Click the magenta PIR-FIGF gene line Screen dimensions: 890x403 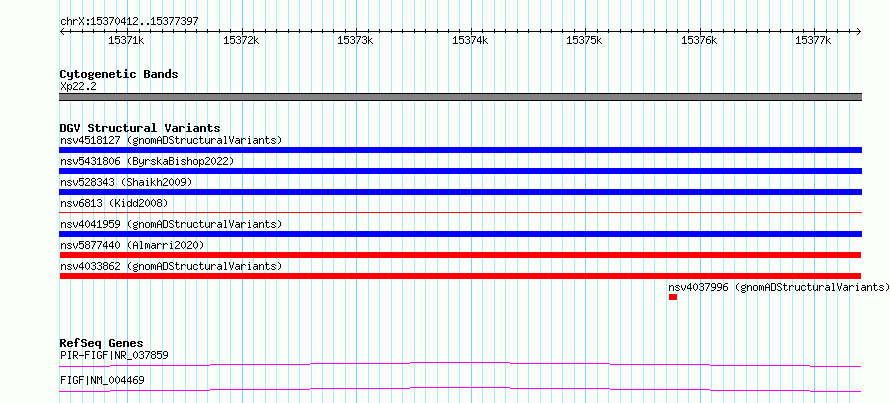(460, 364)
